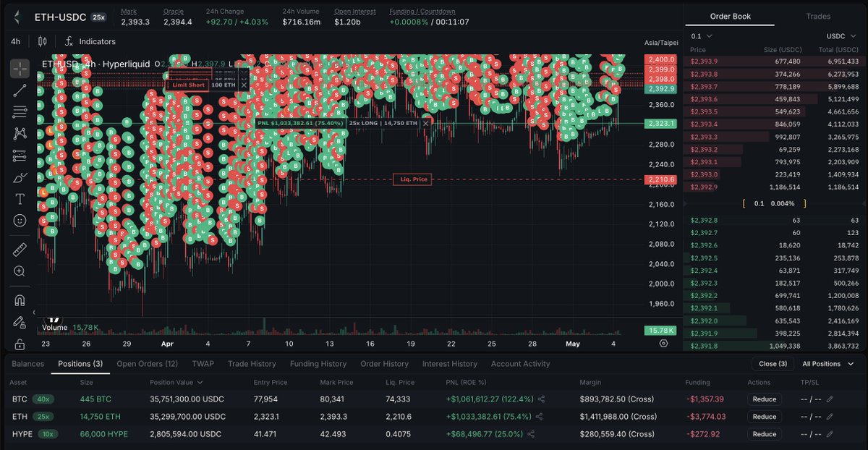The height and width of the screenshot is (450, 868).
Task: Select the pattern drawing tool
Action: tap(20, 134)
